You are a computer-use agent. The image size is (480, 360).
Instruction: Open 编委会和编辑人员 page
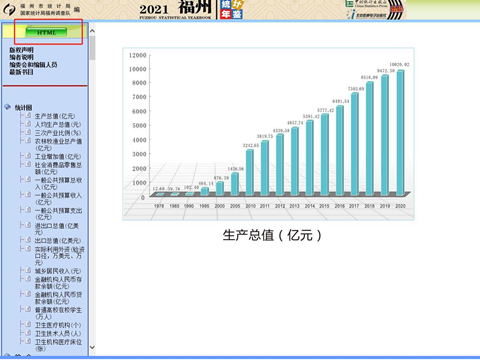(x=33, y=65)
